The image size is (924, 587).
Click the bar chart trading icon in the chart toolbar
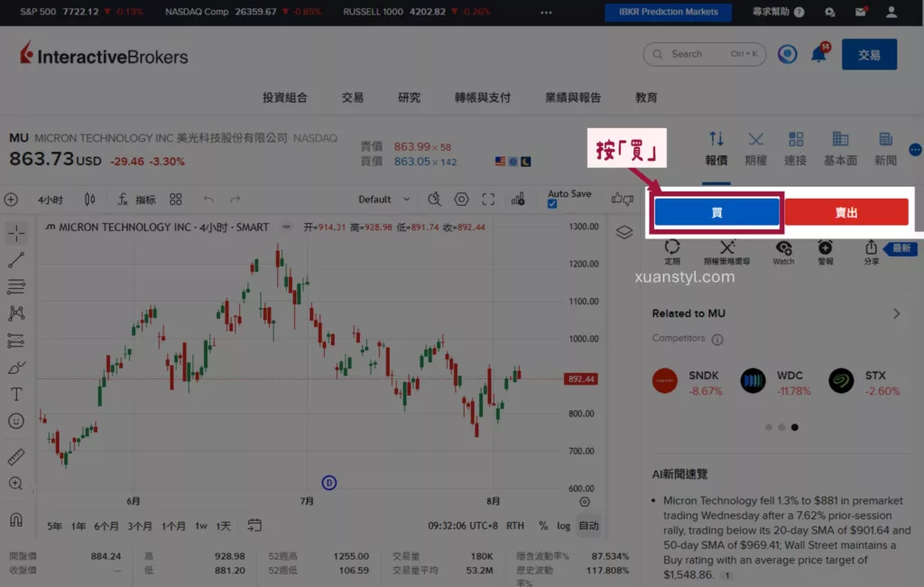[518, 200]
